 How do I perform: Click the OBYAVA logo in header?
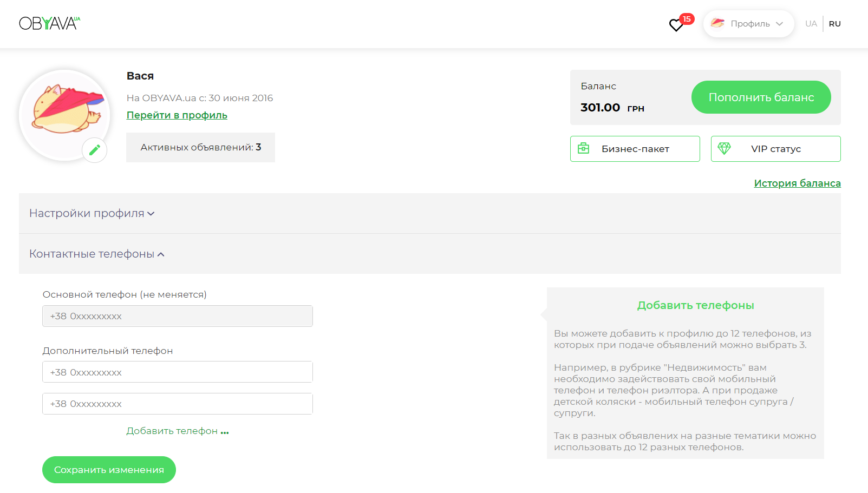coord(49,23)
